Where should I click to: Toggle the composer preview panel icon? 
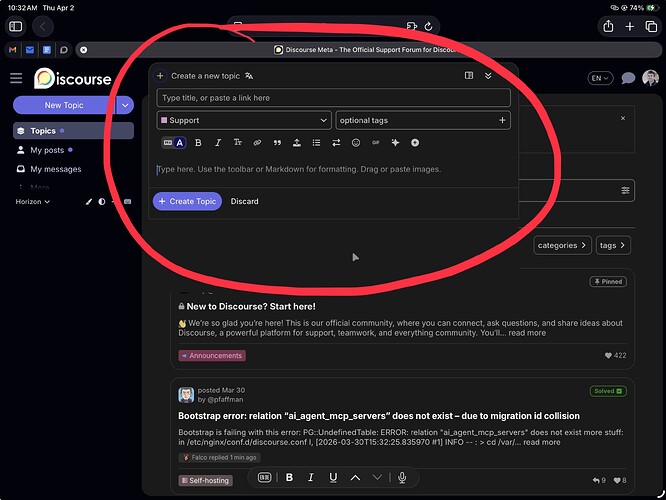[x=468, y=76]
